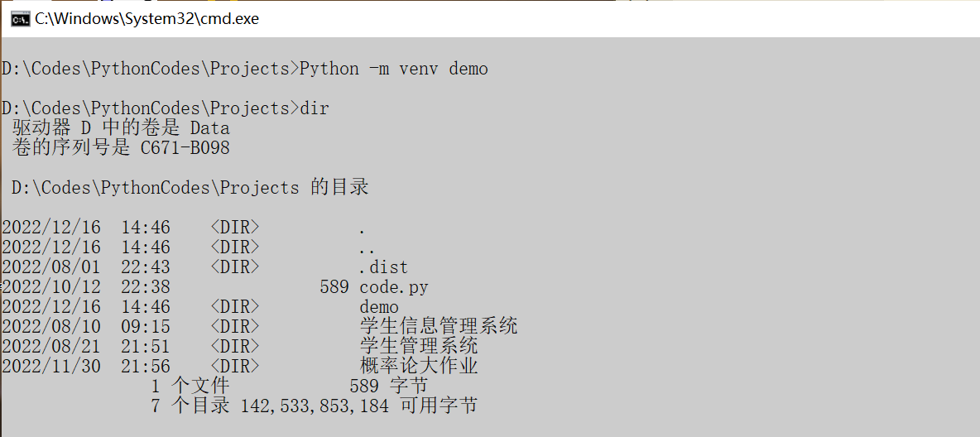Image resolution: width=980 pixels, height=437 pixels.
Task: Click the '概率论大作业' directory name
Action: (x=419, y=367)
